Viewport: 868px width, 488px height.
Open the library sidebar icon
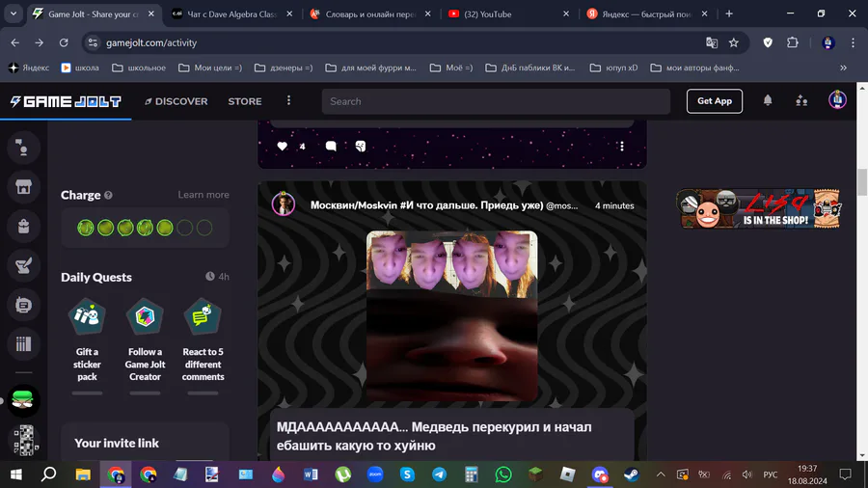[23, 344]
